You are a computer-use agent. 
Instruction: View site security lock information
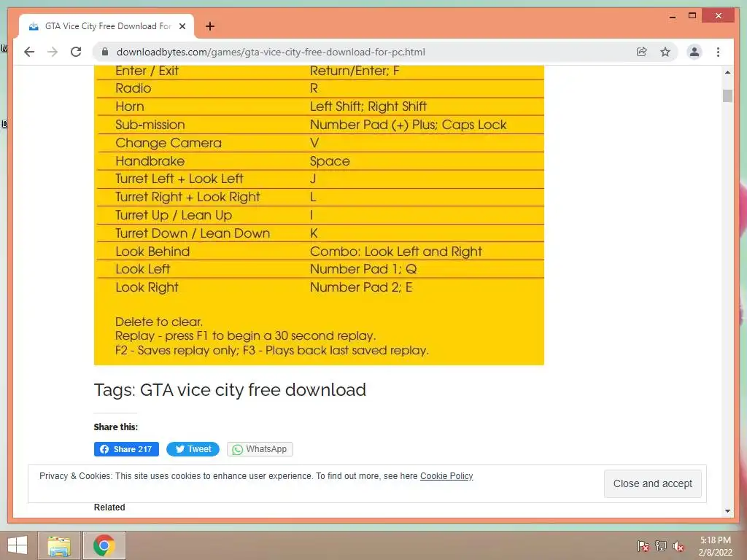(x=105, y=52)
